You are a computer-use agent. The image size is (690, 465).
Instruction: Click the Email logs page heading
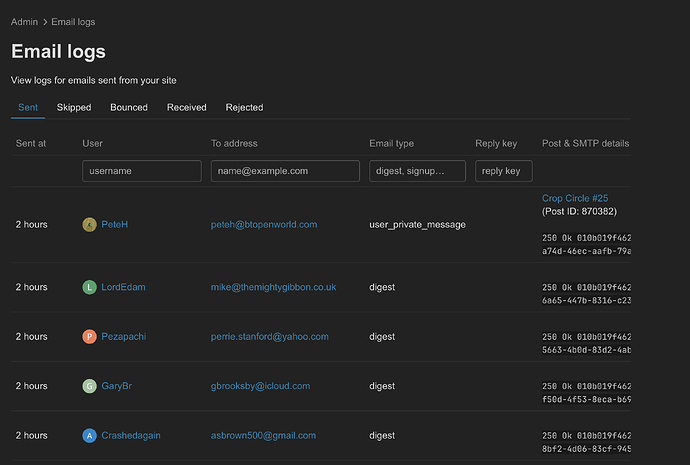click(58, 51)
